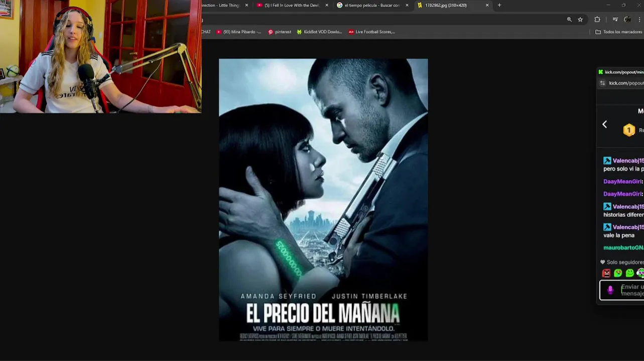Open a new browser tab

pos(499,5)
